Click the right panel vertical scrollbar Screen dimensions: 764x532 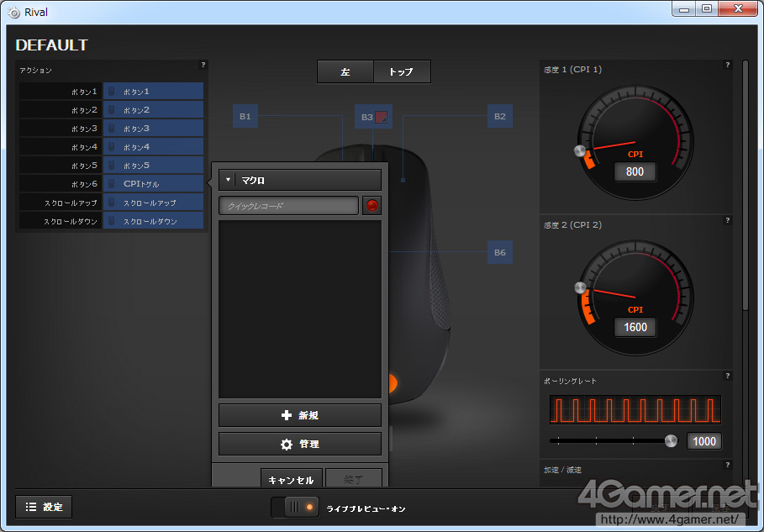[745, 185]
